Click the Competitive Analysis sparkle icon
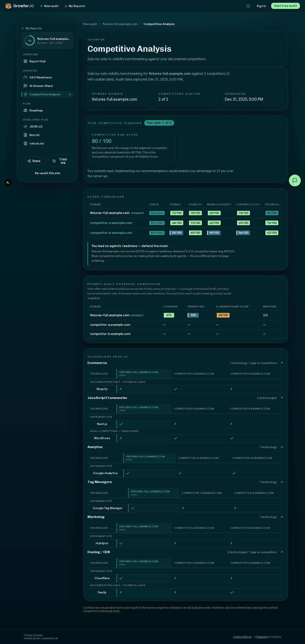The image size is (305, 644). click(x=25, y=94)
